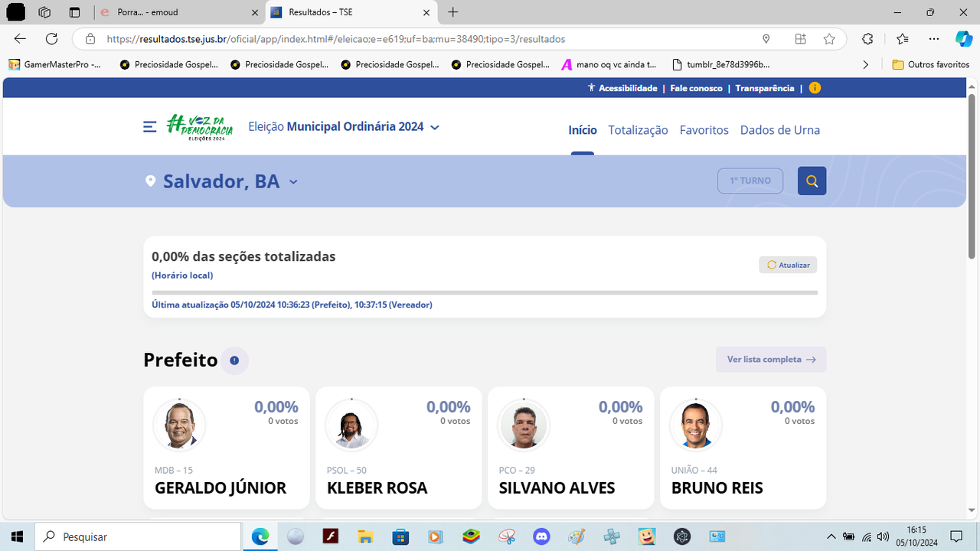Open the tab actions workspaces icon
The height and width of the screenshot is (551, 980).
[x=44, y=12]
